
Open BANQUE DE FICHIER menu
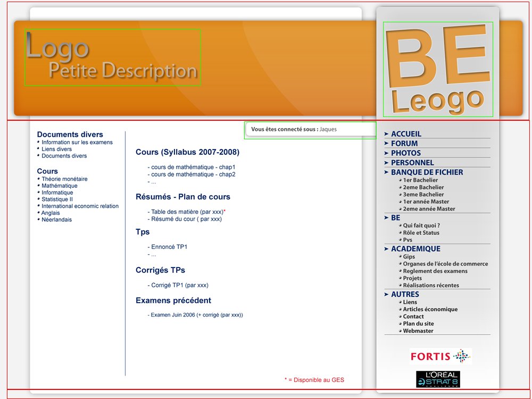tap(427, 172)
